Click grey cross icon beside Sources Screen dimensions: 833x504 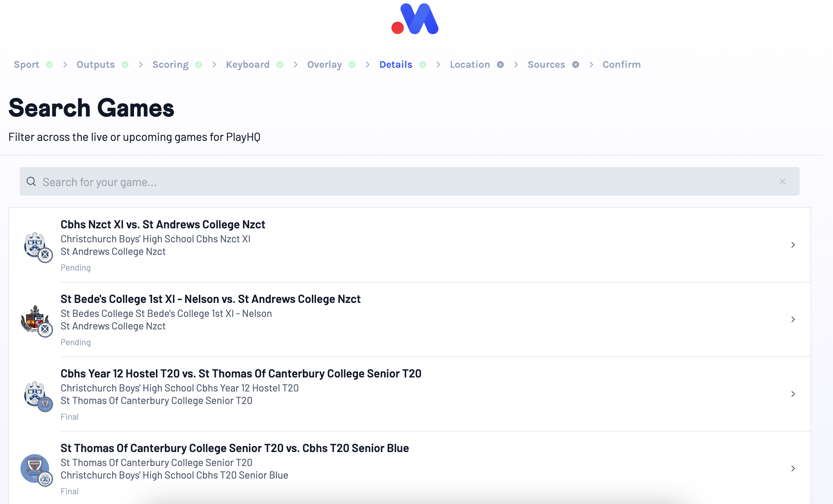576,65
